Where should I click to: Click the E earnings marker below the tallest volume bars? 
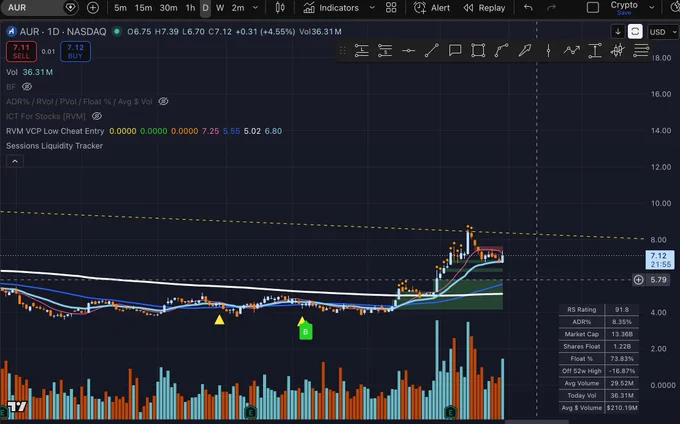(x=450, y=411)
